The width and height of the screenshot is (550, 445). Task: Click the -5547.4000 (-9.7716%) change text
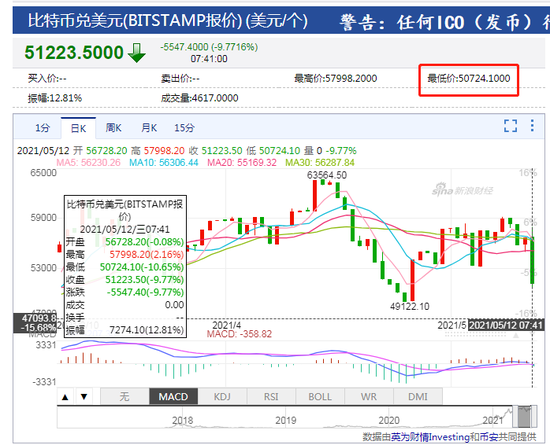pyautogui.click(x=209, y=47)
